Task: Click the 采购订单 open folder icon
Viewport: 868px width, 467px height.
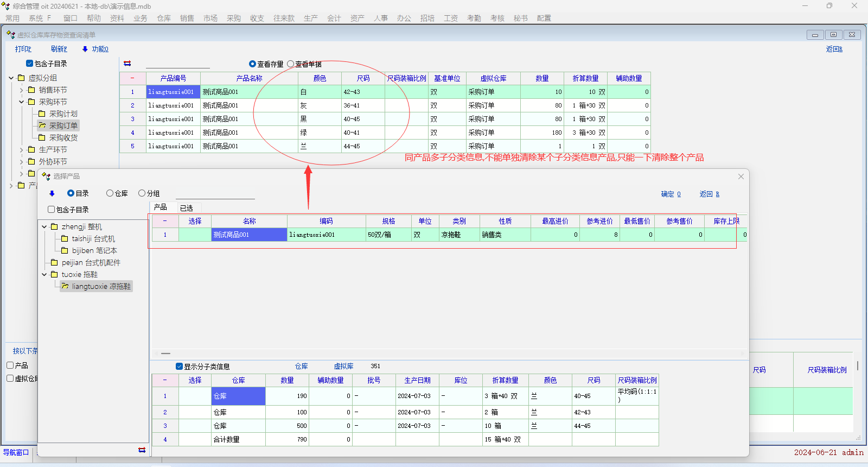Action: click(42, 125)
